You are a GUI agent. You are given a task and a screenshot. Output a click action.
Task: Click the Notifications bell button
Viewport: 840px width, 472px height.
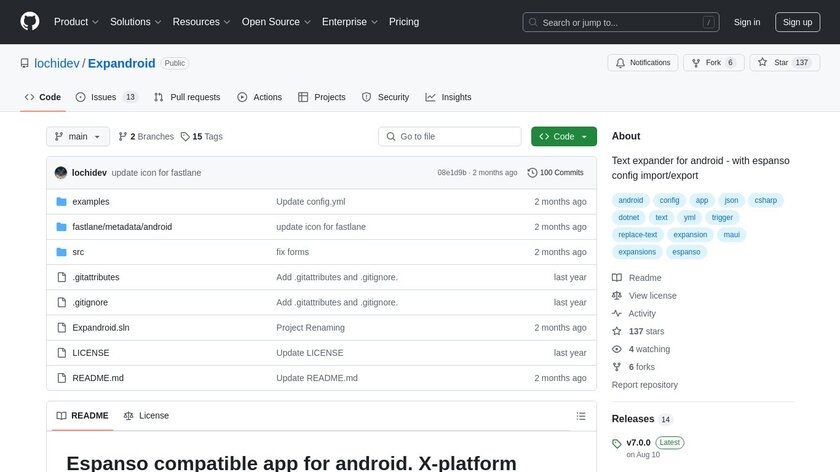(x=642, y=63)
